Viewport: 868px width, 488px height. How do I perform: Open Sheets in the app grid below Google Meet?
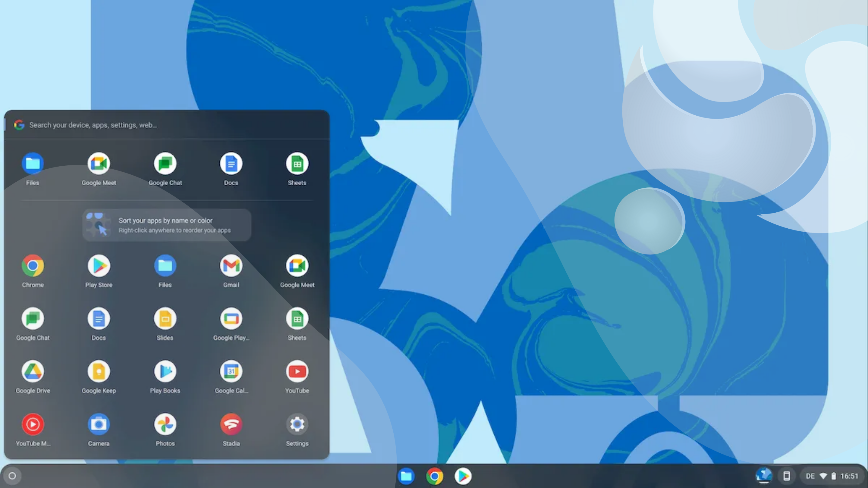point(297,319)
